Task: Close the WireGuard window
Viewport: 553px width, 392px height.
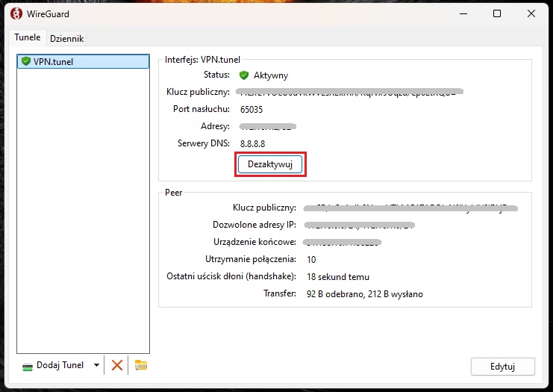Action: point(532,13)
